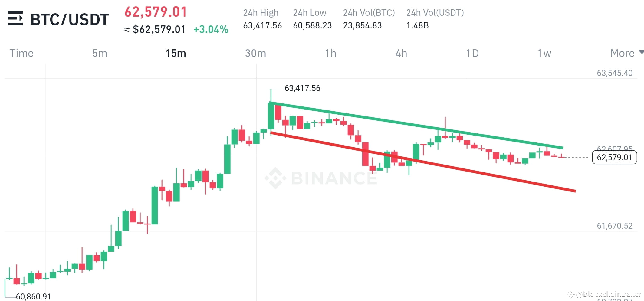
Task: Switch to the 1h interval
Action: coord(330,53)
